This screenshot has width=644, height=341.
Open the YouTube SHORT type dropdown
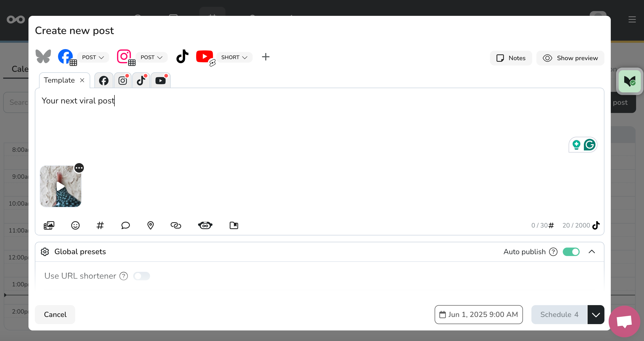click(234, 57)
